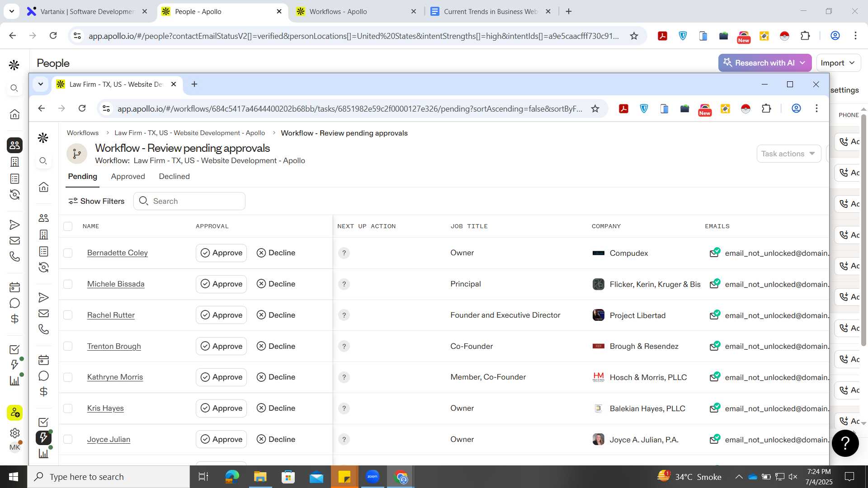This screenshot has width=868, height=488.
Task: Open Meetings calendar icon in workflow sidebar
Action: point(43,360)
